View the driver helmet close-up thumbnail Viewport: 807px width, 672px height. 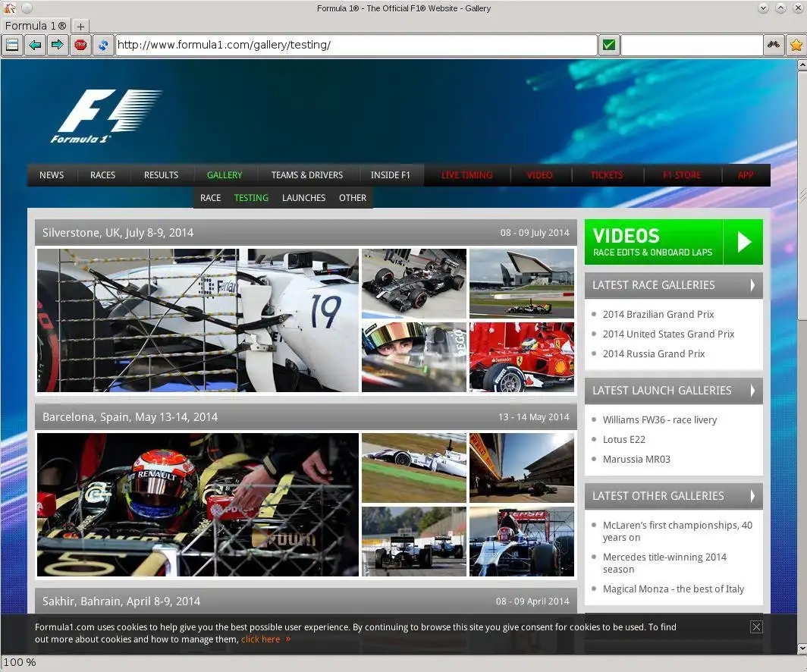[x=414, y=357]
